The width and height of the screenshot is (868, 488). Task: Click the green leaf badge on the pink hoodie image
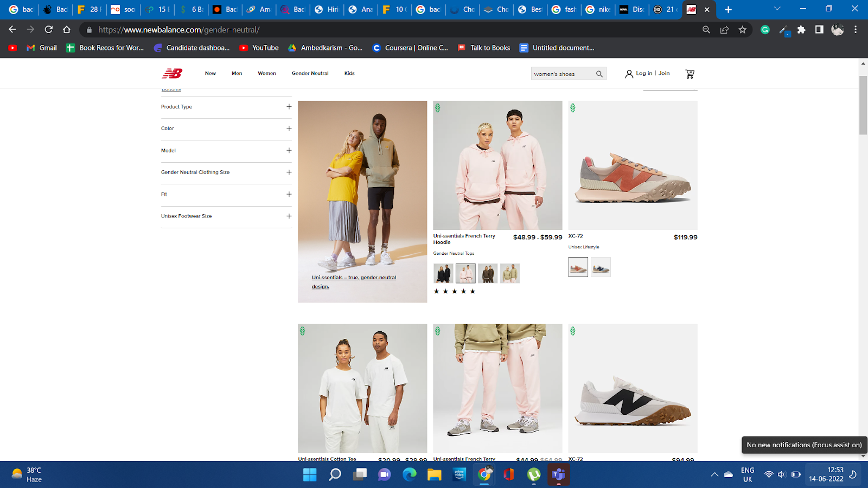pyautogui.click(x=438, y=108)
